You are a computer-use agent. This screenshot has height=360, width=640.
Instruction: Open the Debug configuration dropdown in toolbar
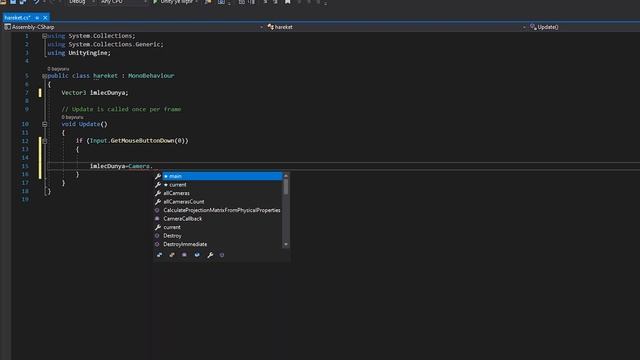tap(81, 2)
